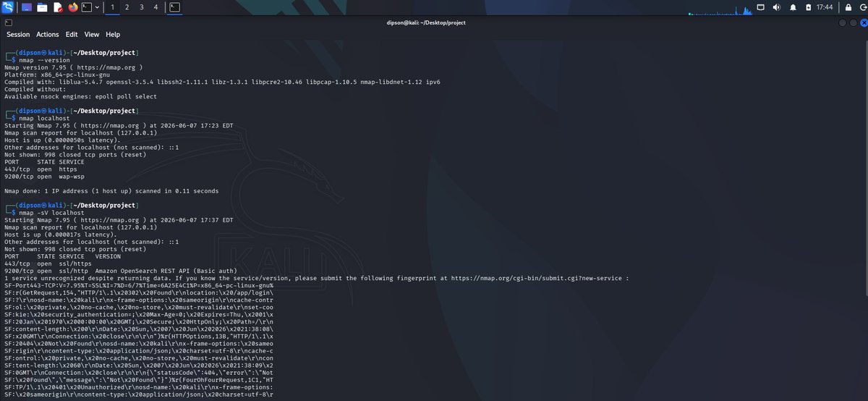Click 'Available nsock engines' line
Image resolution: width=868 pixels, height=401 pixels.
80,96
